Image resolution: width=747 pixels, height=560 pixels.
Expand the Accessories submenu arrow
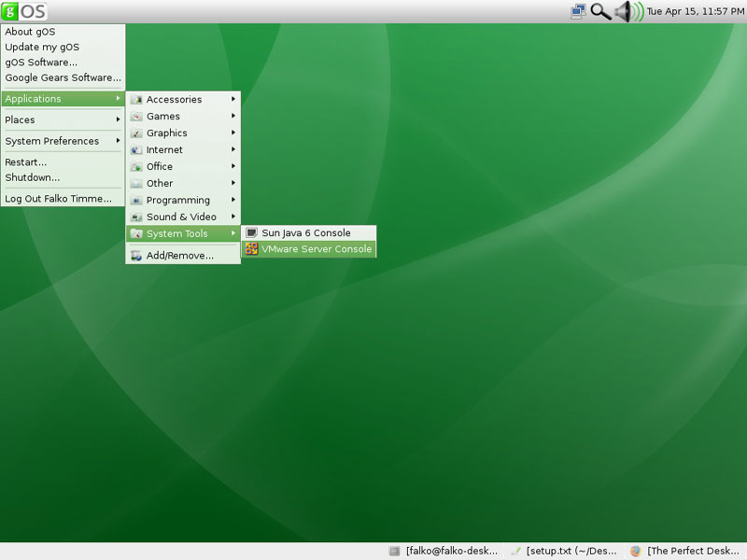[233, 99]
